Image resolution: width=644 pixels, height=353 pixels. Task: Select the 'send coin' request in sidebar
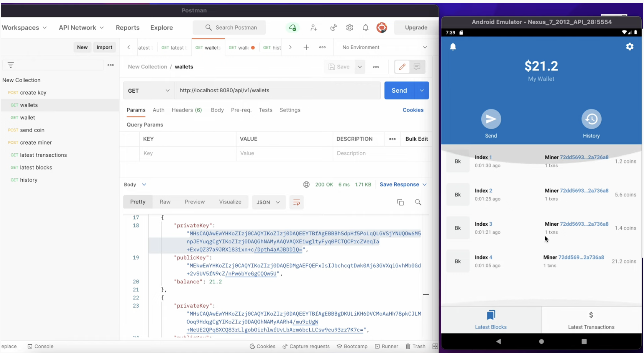tap(60, 130)
